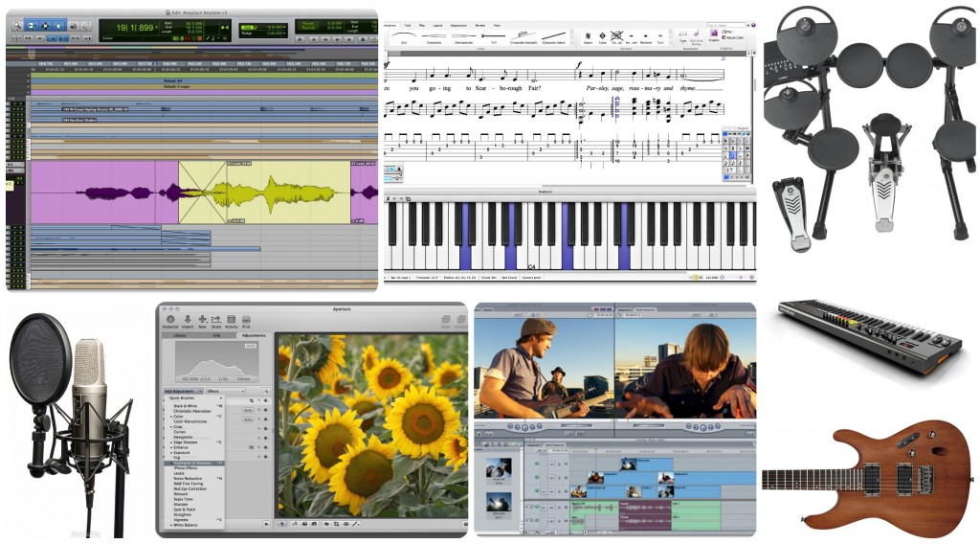Insert the Mordent symbol in Sibelius
The image size is (980, 544).
[646, 38]
